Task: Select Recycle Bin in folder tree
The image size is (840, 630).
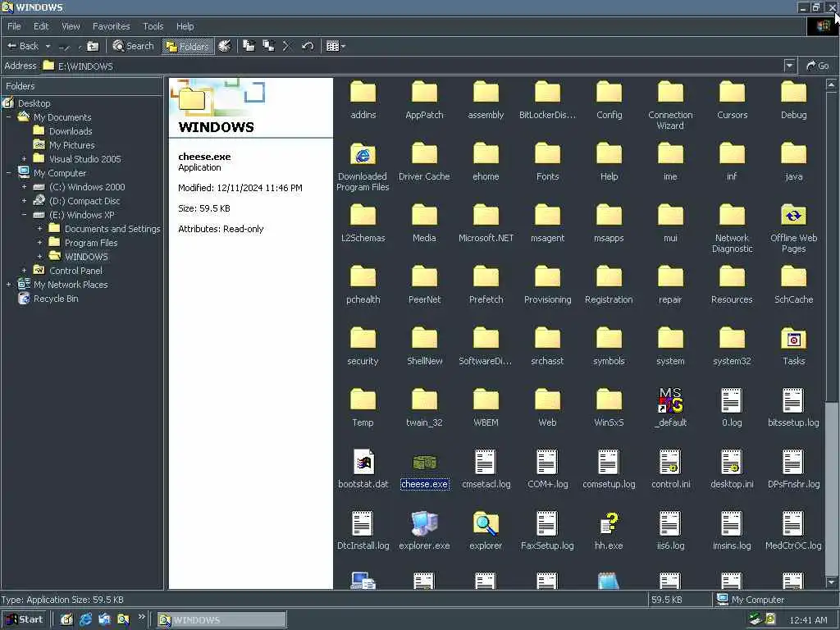Action: click(55, 299)
